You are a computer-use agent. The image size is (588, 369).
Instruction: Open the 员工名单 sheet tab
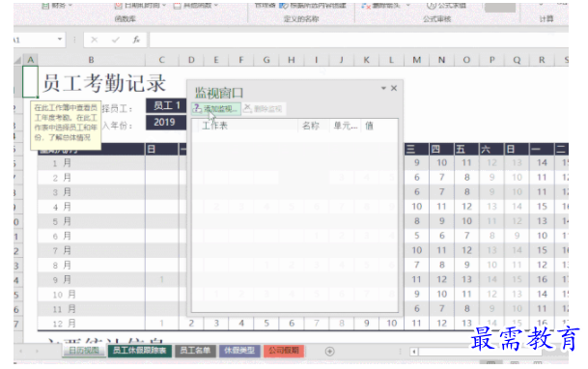pyautogui.click(x=195, y=351)
